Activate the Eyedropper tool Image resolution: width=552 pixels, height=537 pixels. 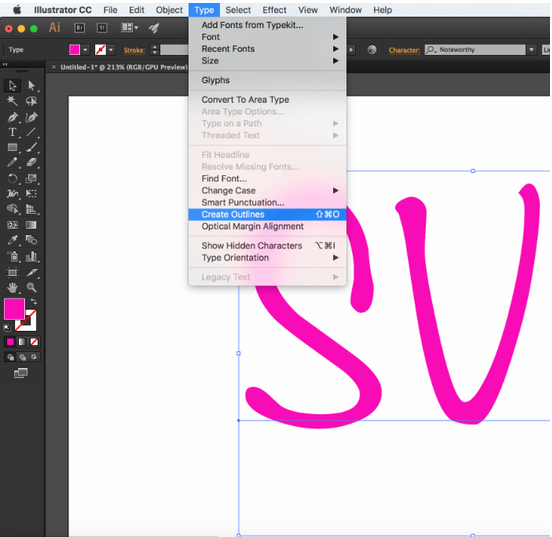[12, 240]
